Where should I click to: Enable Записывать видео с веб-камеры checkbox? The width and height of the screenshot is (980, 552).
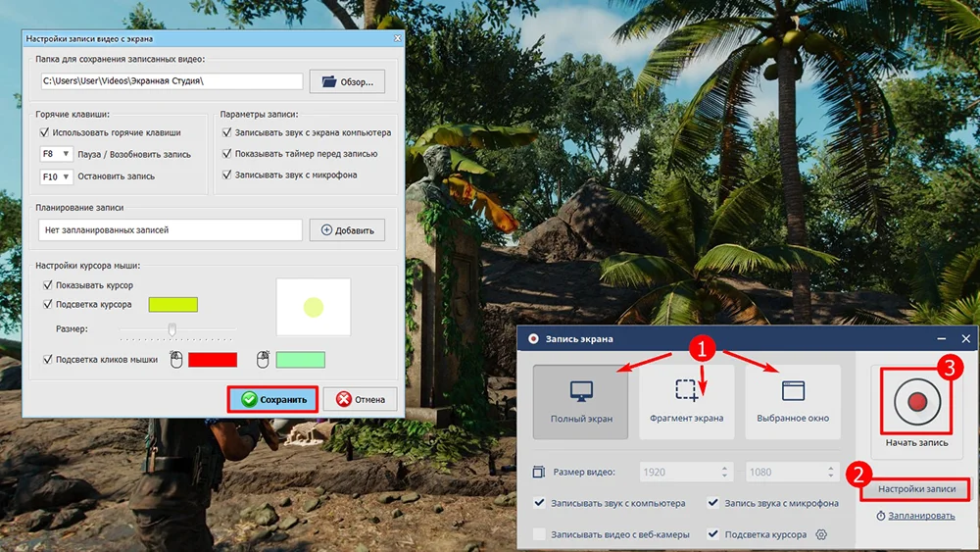point(540,534)
